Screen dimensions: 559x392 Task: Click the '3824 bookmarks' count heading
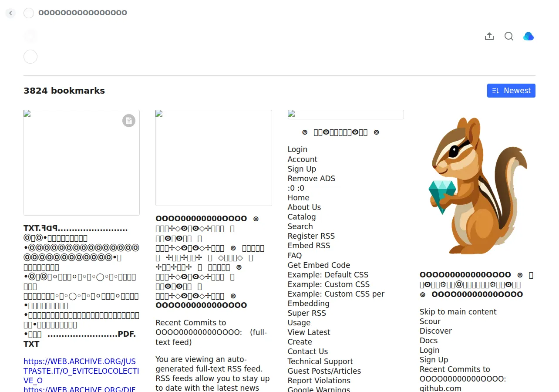(64, 91)
